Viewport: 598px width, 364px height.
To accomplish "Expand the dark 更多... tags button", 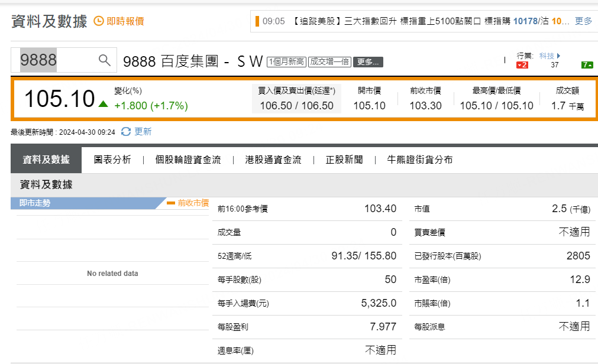I will pos(368,62).
